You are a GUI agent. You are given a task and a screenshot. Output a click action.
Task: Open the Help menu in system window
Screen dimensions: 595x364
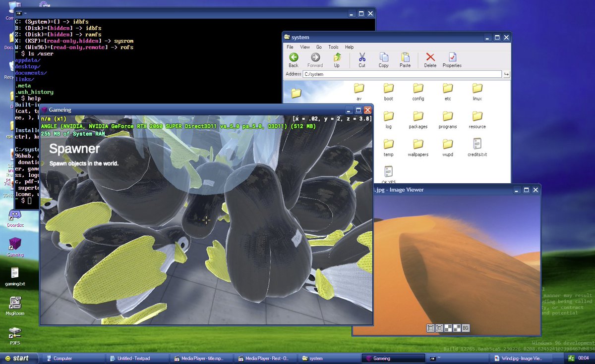349,47
